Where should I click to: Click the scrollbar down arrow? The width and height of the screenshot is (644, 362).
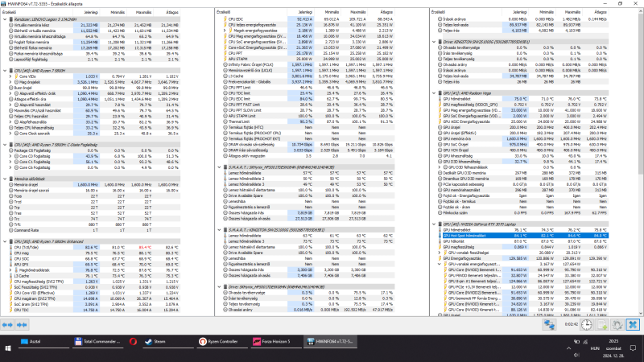click(x=640, y=313)
